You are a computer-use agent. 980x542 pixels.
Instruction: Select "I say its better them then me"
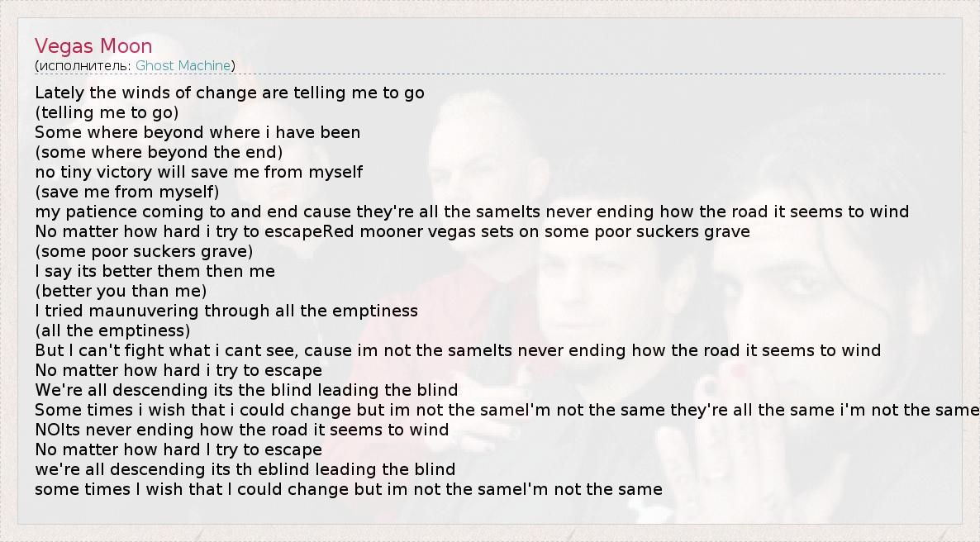pyautogui.click(x=155, y=271)
